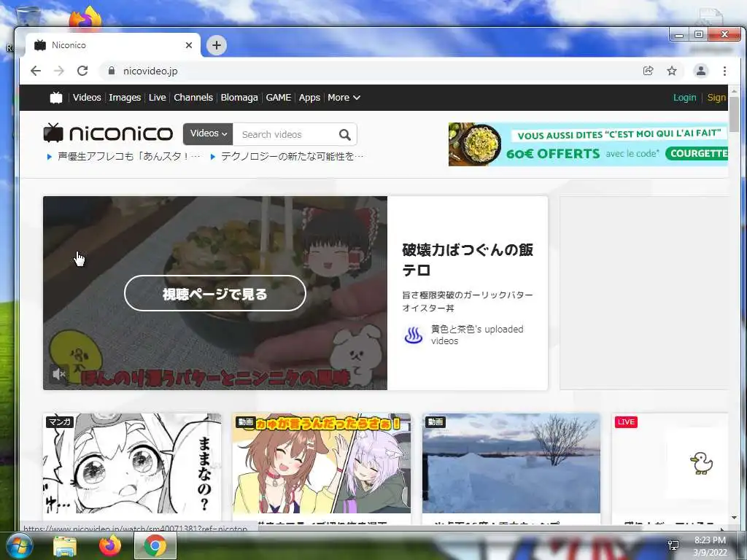Share this page via the share icon
Viewport: 747px width, 560px height.
648,71
